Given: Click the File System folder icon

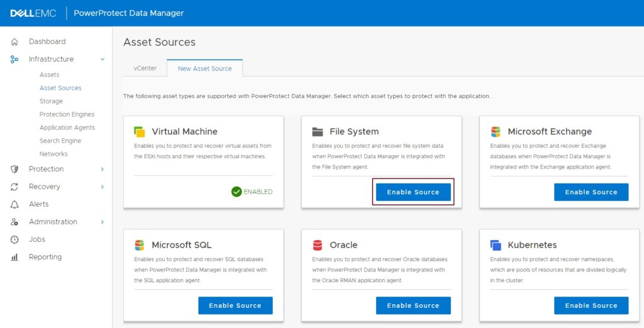Looking at the screenshot, I should 318,132.
